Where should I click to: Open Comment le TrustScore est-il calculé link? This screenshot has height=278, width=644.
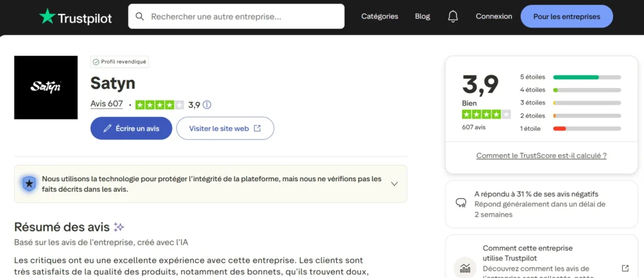tap(541, 155)
